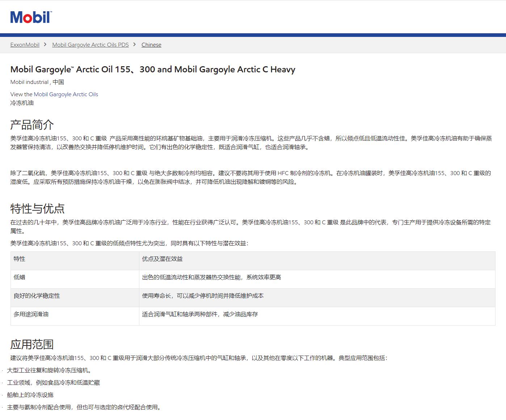
Task: Click the '产品简介' section heading
Action: click(32, 125)
